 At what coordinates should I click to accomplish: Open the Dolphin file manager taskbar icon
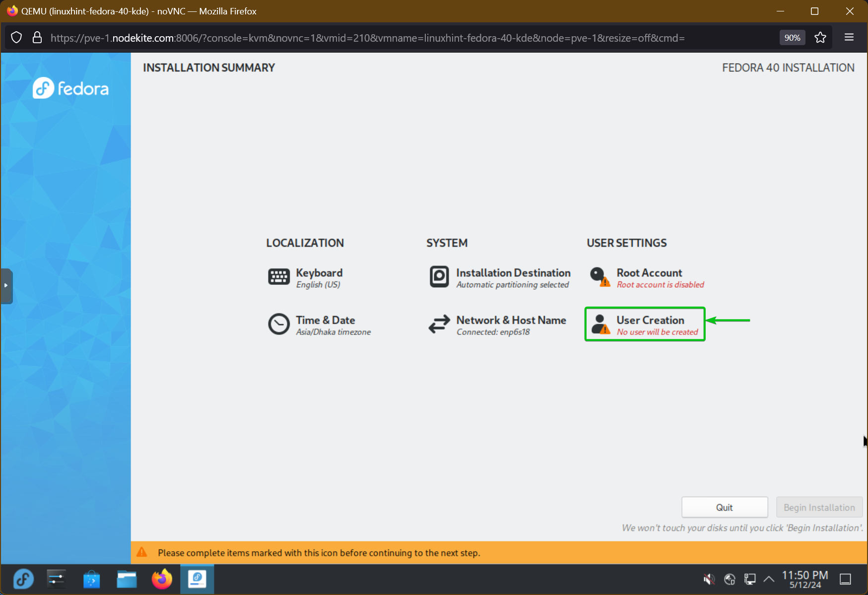[127, 579]
